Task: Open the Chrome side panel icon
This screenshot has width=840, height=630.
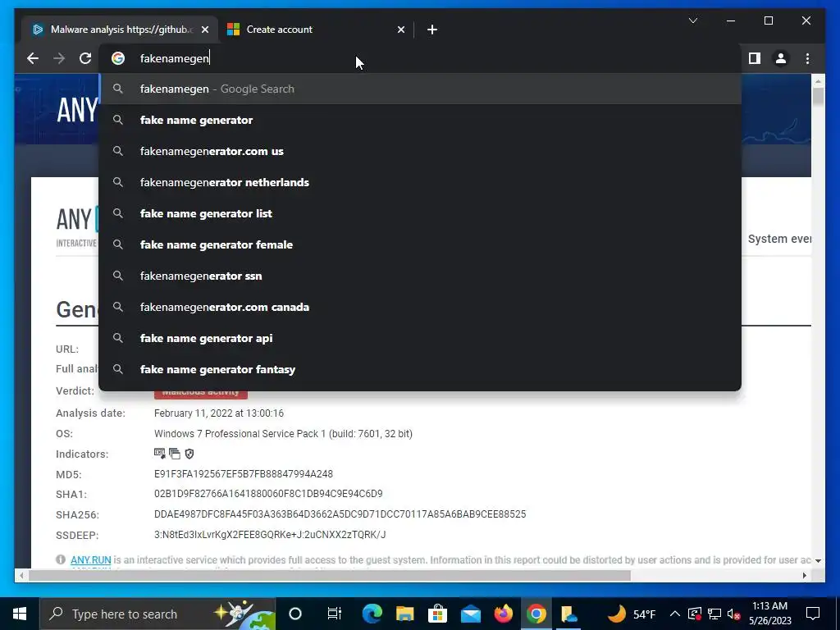Action: point(755,58)
